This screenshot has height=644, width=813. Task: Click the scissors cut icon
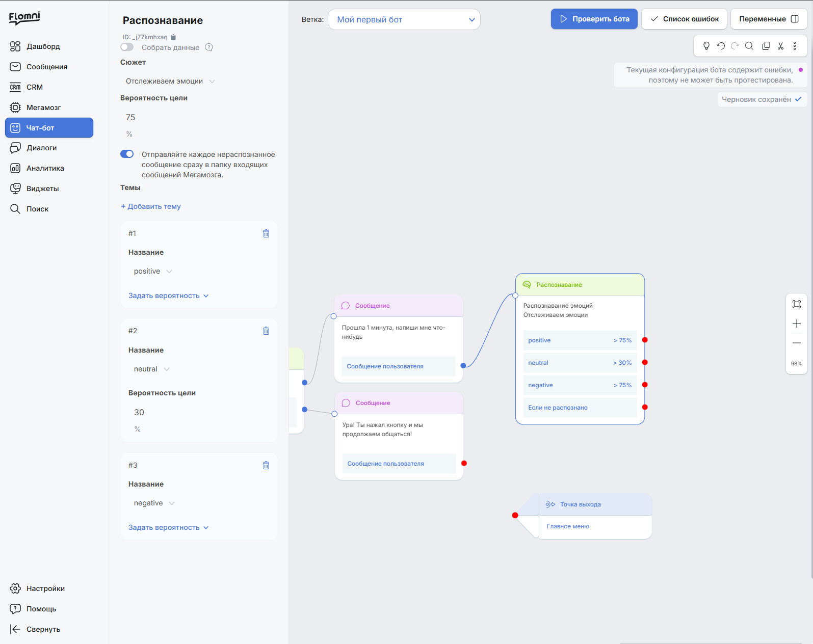coord(780,46)
